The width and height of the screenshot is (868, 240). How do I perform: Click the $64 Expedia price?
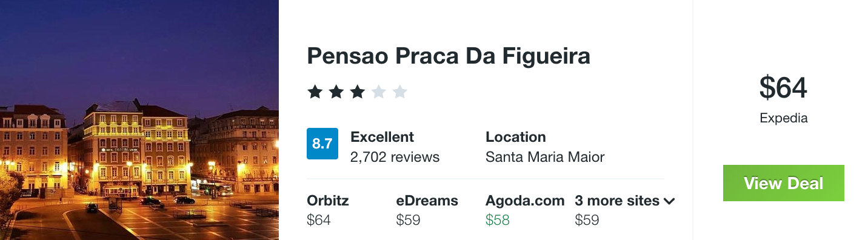[783, 87]
